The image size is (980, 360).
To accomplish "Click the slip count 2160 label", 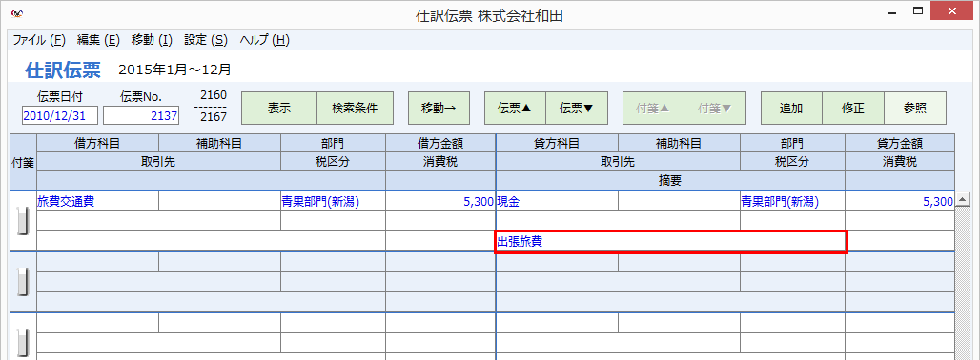I will [x=214, y=95].
